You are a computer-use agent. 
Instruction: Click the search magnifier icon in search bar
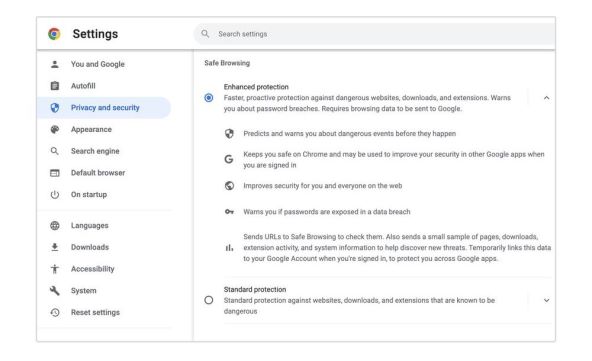pos(205,34)
